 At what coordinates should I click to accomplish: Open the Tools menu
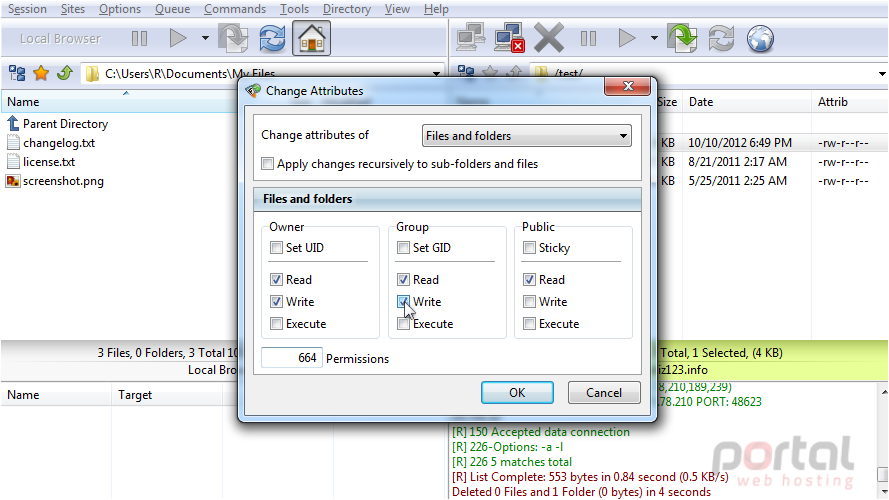294,9
